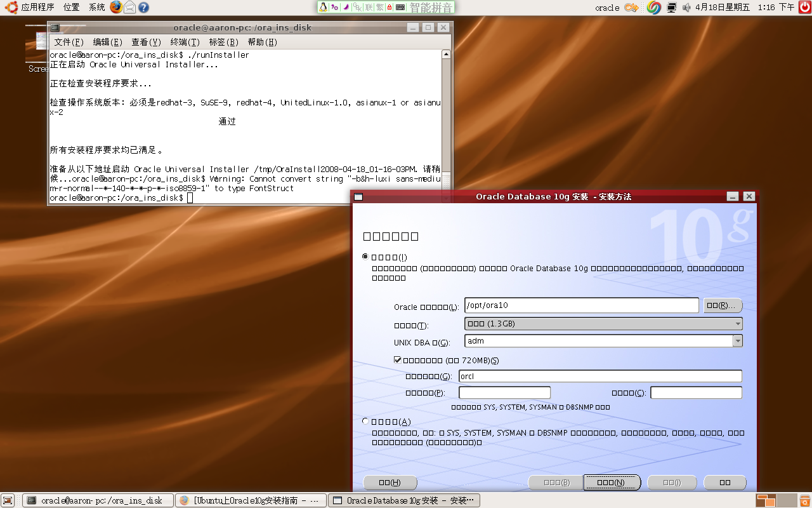The image size is (812, 508).
Task: Open the network monitor tray icon
Action: [x=672, y=8]
